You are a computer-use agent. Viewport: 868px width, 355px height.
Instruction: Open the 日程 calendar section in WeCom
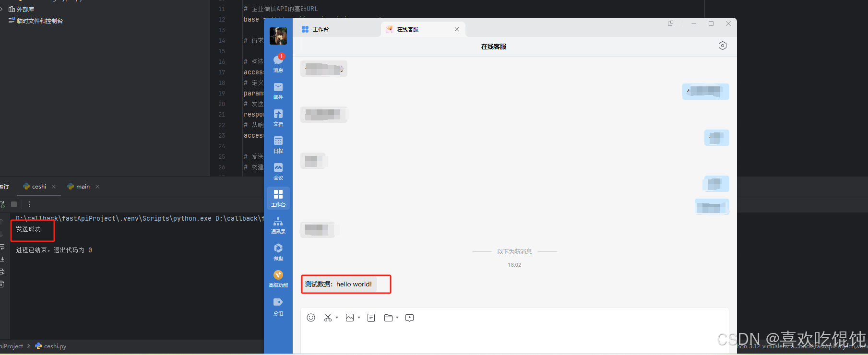coord(278,144)
